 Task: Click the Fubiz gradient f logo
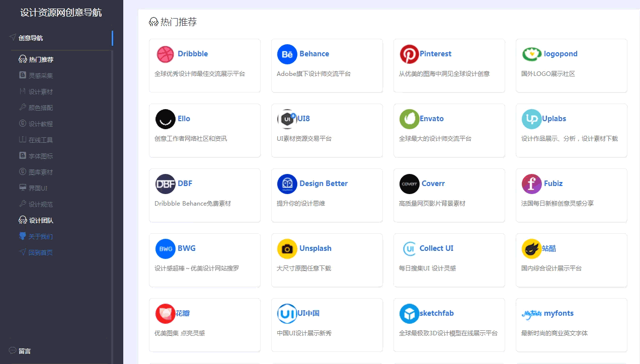[x=532, y=184]
